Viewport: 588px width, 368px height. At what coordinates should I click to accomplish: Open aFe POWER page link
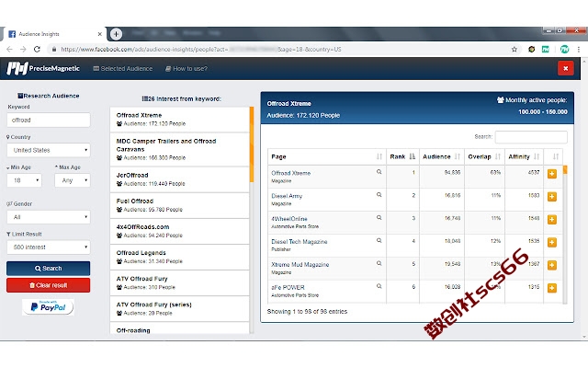click(x=288, y=288)
